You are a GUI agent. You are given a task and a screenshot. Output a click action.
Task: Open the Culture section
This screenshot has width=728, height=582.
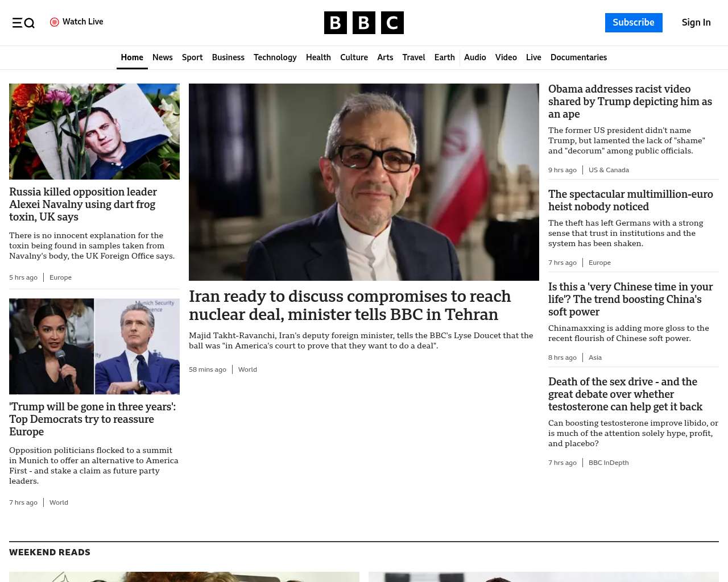(354, 57)
